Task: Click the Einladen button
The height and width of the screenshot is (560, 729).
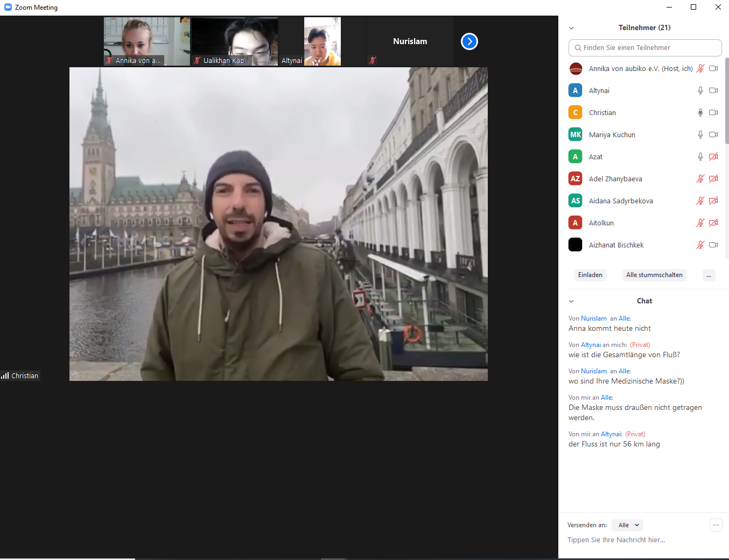Action: tap(590, 275)
